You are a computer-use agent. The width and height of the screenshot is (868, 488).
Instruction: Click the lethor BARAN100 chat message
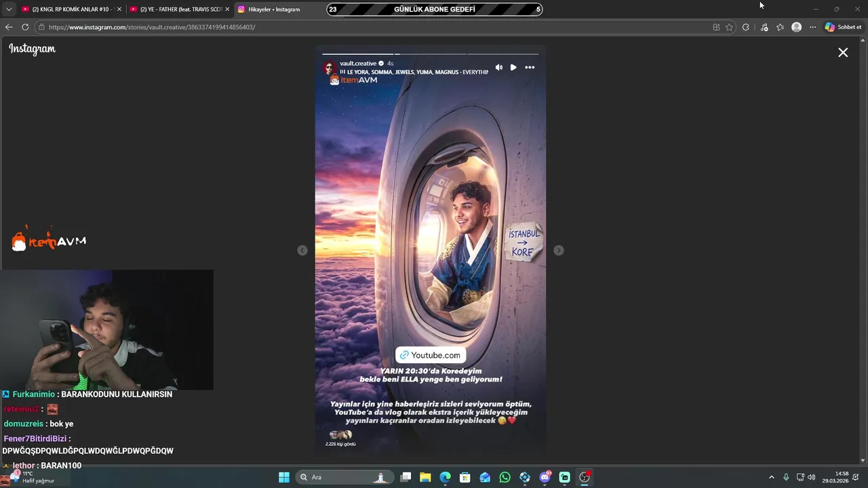(42, 466)
